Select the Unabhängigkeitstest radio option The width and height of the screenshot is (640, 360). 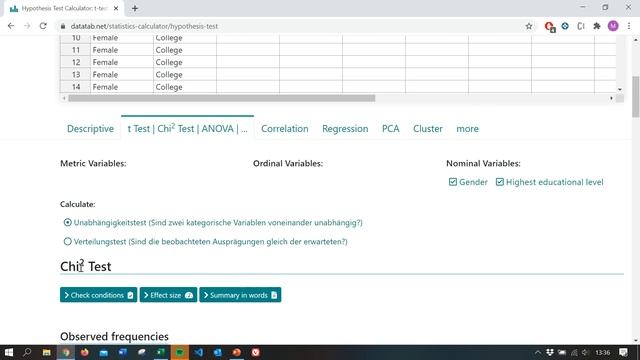(x=67, y=222)
